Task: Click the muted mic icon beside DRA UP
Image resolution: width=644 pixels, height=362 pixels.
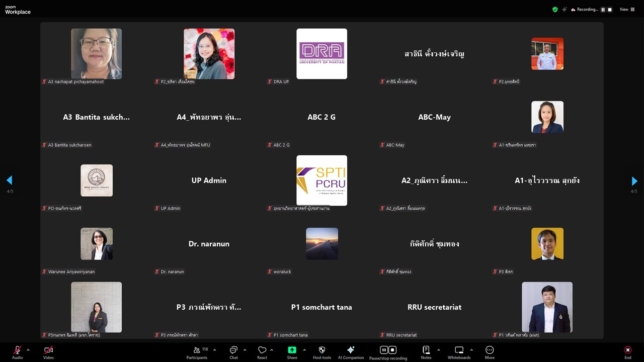Action: [x=270, y=81]
